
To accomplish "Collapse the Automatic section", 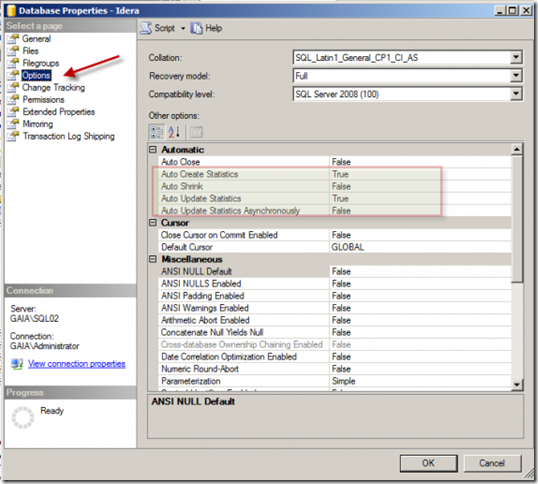I will coord(153,150).
